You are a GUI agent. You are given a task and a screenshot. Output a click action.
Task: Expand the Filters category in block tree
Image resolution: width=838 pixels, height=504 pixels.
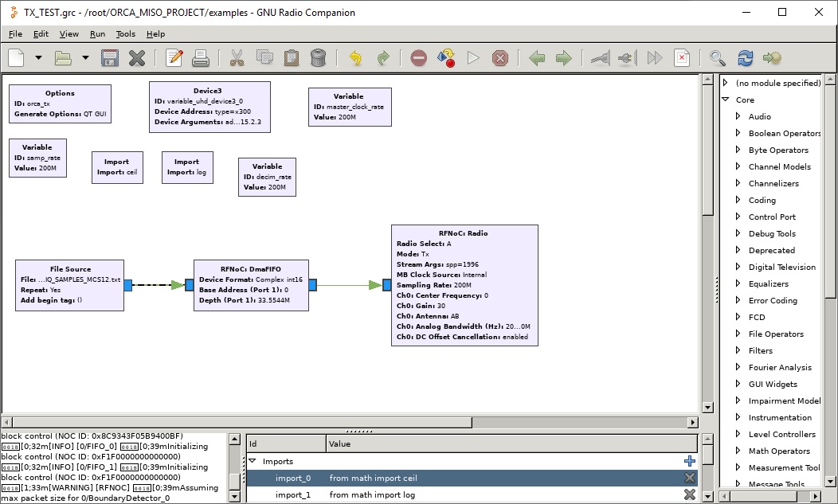coord(738,350)
